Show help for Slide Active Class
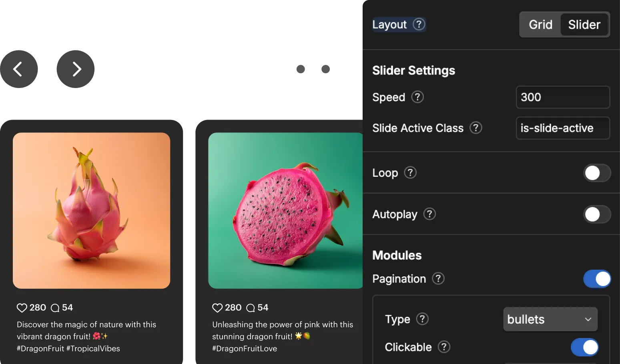The image size is (620, 364). click(x=476, y=128)
